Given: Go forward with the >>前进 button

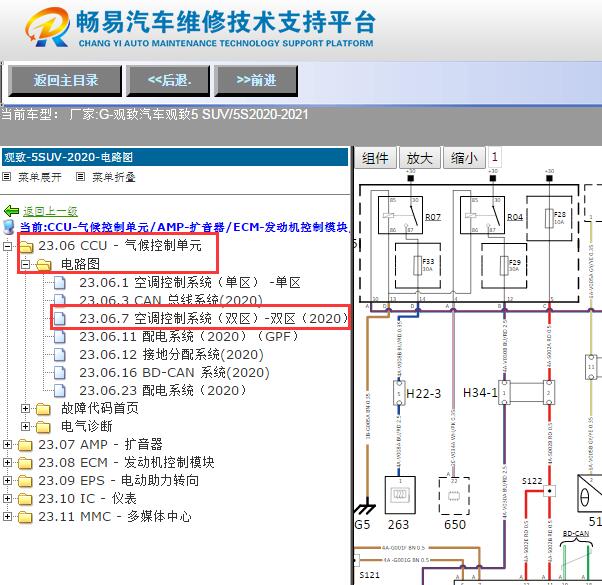Looking at the screenshot, I should click(x=256, y=80).
